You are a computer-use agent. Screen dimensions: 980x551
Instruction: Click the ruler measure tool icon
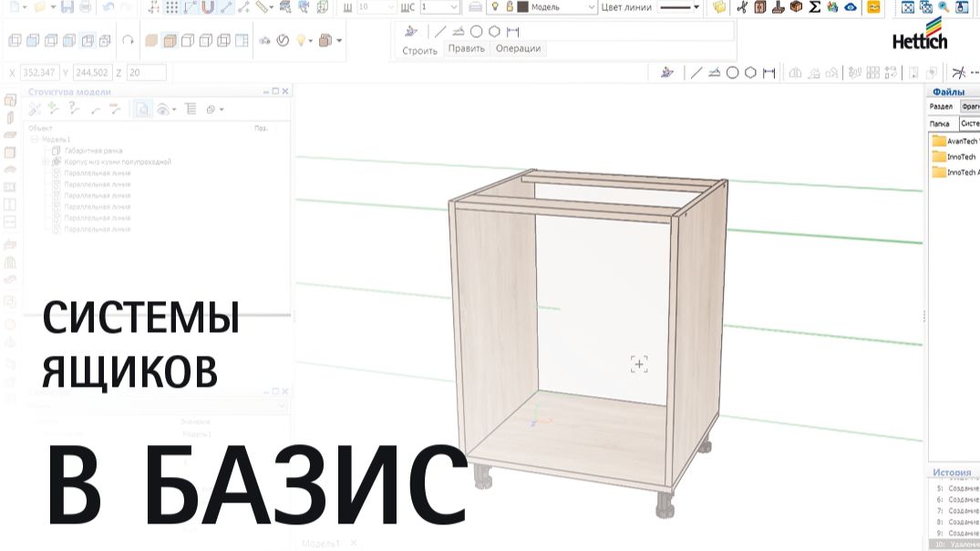point(263,7)
